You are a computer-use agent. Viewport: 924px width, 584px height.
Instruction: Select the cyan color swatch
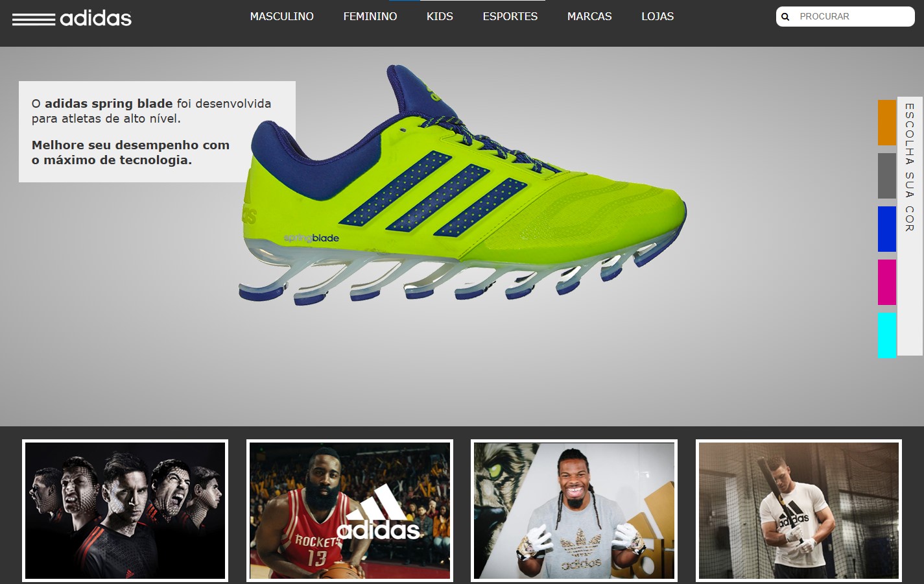(x=886, y=335)
